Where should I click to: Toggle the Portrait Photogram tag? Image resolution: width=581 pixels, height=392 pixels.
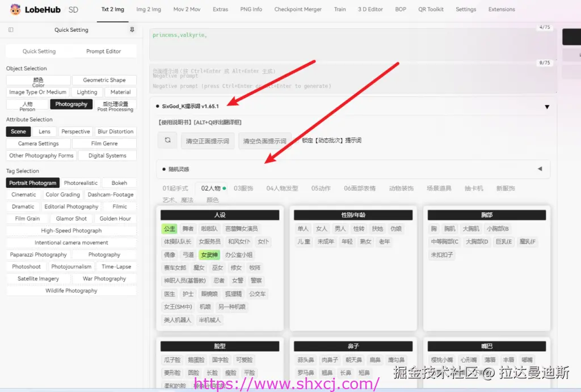tap(32, 183)
